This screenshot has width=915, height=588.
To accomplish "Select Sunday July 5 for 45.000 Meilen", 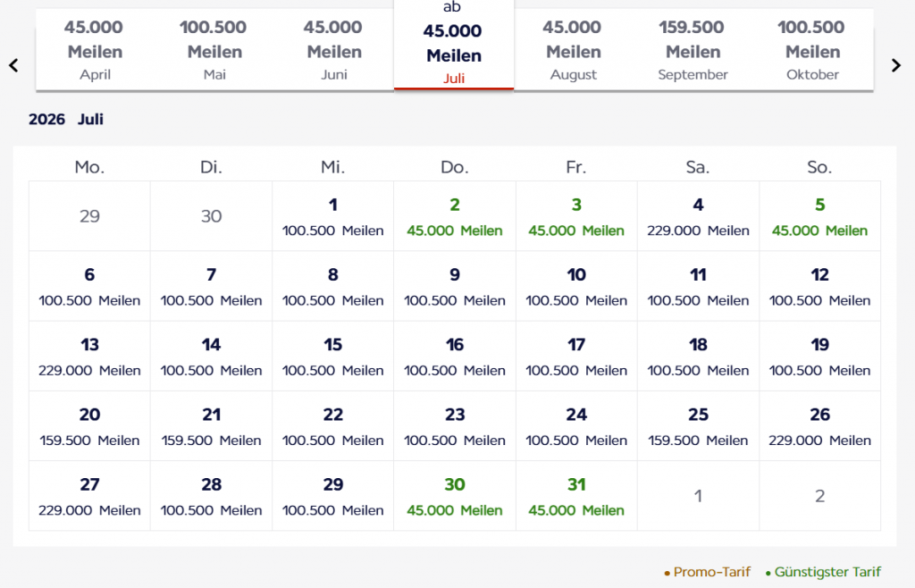I will pos(819,216).
